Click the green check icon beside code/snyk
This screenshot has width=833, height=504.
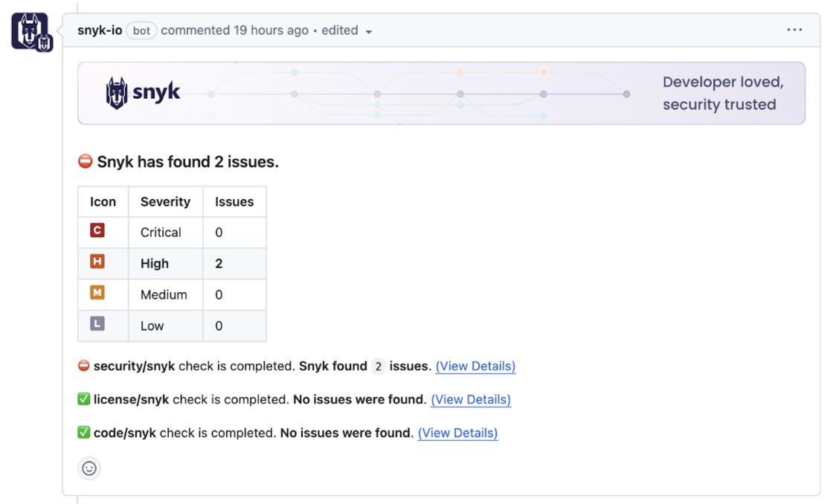point(83,433)
